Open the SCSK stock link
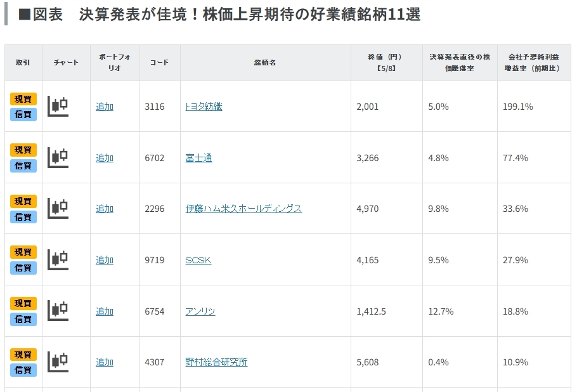The image size is (577, 392). 198,260
